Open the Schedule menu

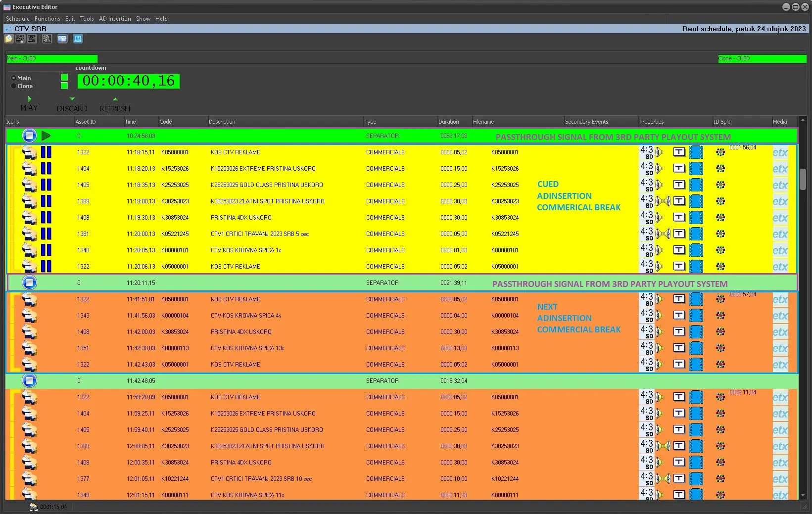18,19
